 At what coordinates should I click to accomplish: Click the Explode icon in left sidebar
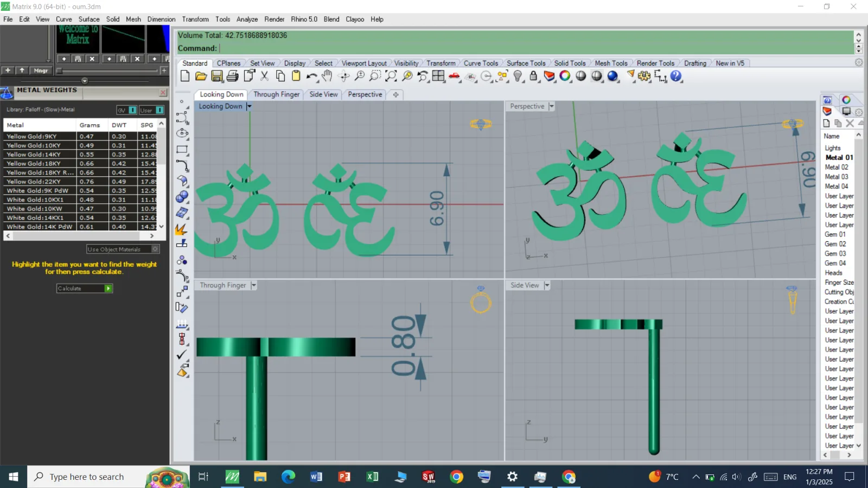point(182,228)
